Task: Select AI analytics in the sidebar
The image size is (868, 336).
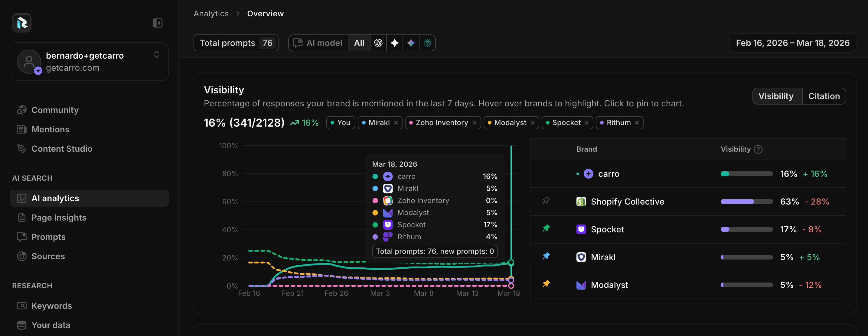Action: coord(89,198)
